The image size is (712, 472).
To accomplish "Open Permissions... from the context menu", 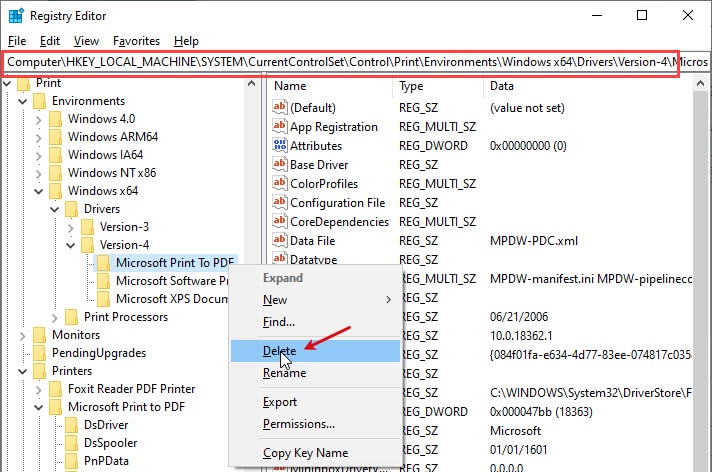I will click(x=315, y=424).
